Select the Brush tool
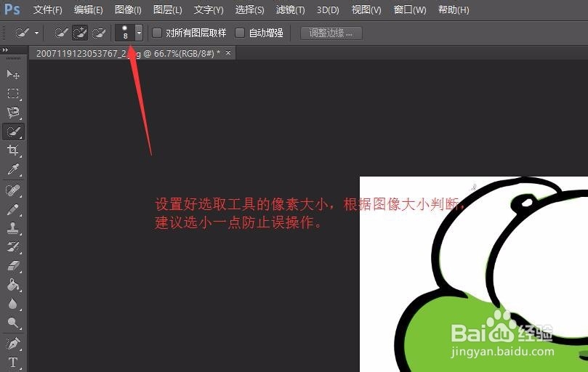This screenshot has height=372, width=588. point(13,209)
